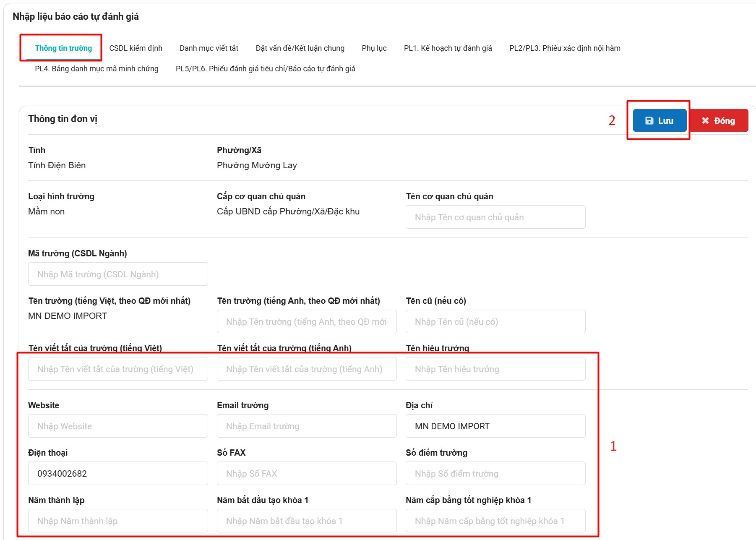Image resolution: width=756 pixels, height=540 pixels.
Task: Switch to the Thông tin trường tab
Action: [63, 48]
